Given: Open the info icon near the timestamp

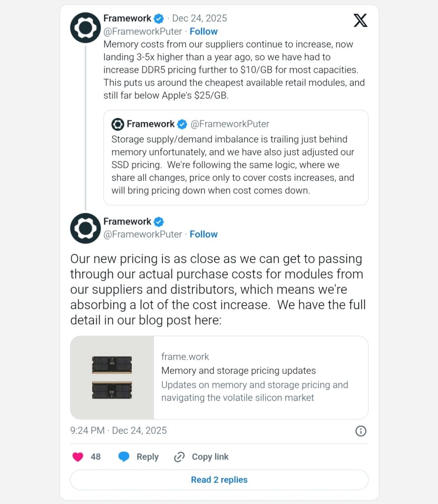Looking at the screenshot, I should coord(361,431).
